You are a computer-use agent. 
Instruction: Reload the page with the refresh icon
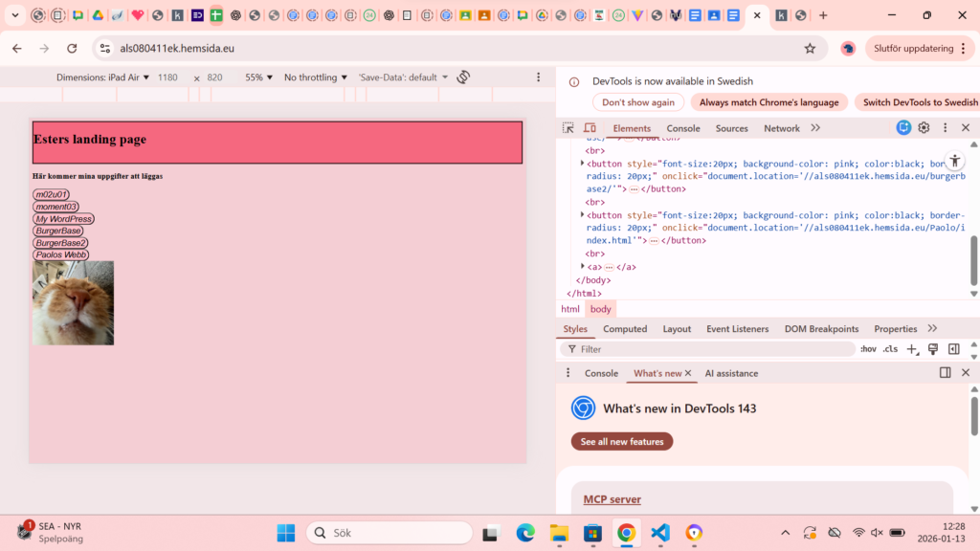[x=72, y=49]
